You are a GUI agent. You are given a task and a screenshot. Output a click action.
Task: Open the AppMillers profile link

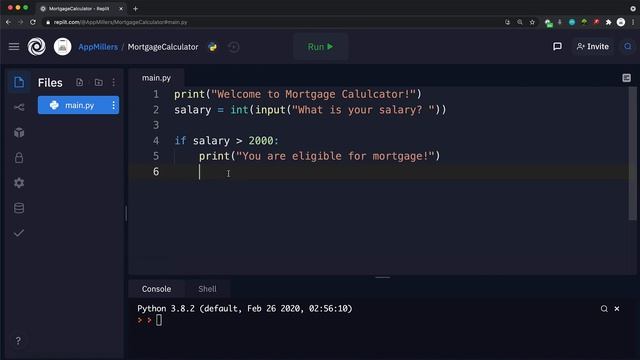98,47
